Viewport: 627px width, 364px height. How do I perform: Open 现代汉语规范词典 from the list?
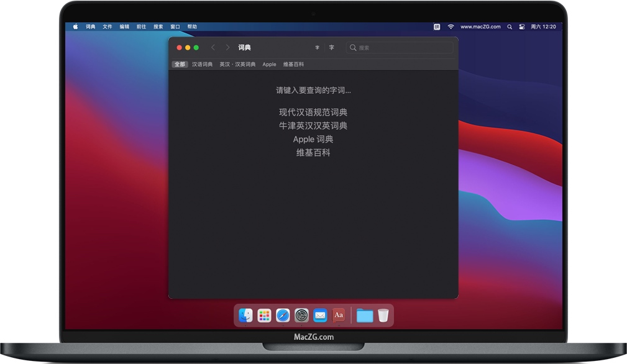pos(313,112)
